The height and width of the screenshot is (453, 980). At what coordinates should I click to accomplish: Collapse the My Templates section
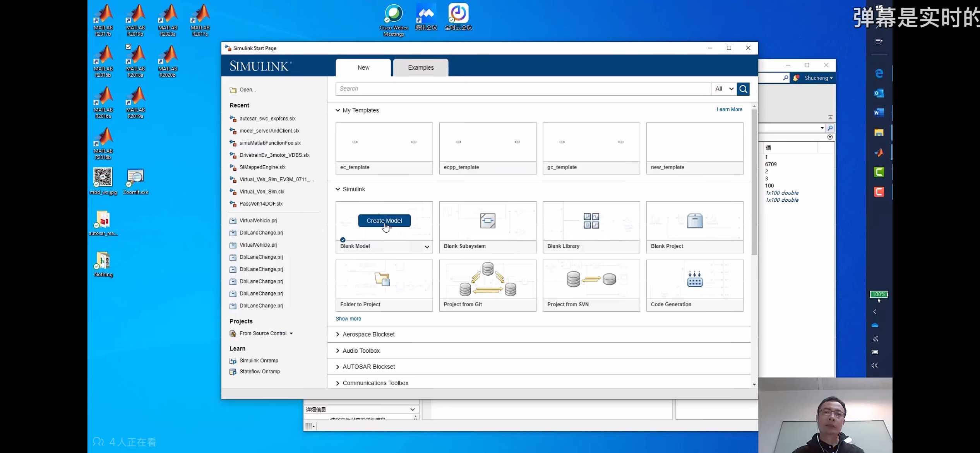[338, 110]
